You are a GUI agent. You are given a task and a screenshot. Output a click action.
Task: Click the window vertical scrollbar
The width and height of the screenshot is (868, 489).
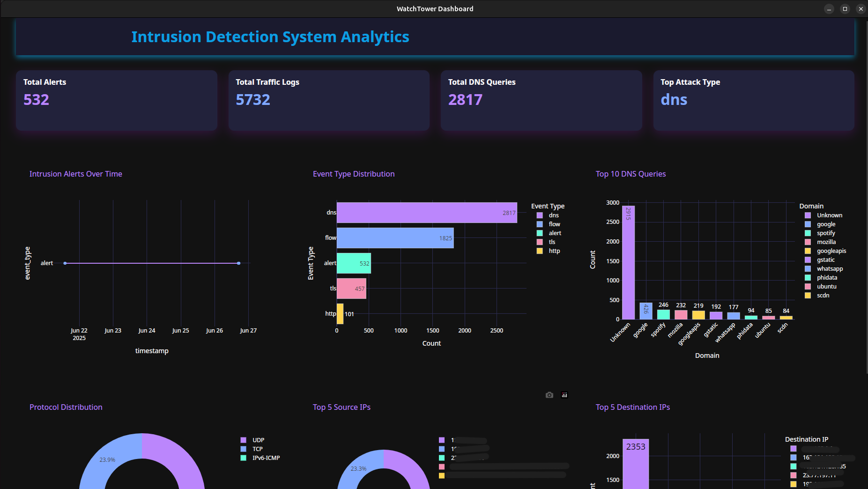point(866,197)
